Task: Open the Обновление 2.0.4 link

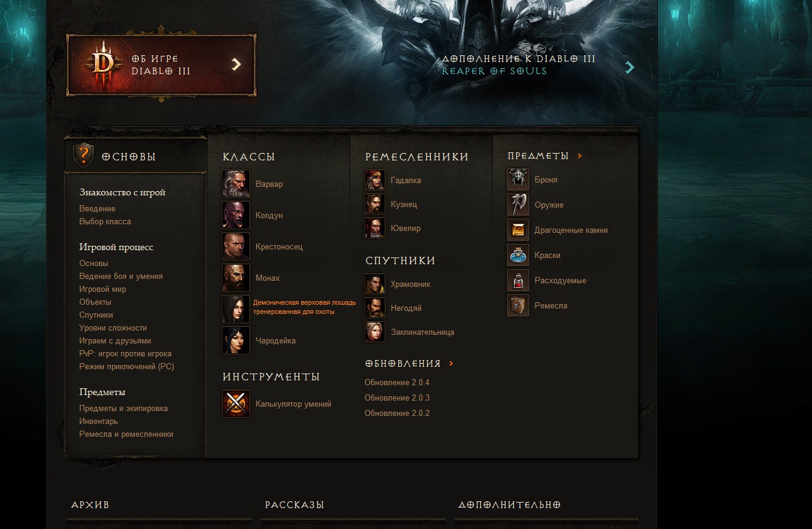Action: tap(397, 383)
